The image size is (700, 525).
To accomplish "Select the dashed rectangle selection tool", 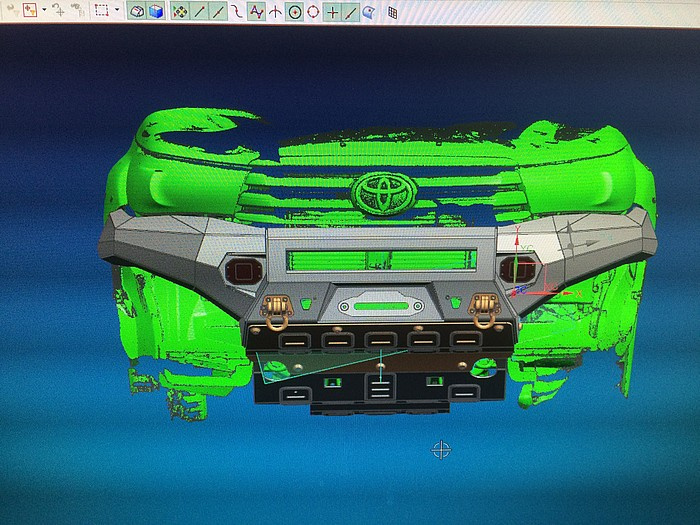I will pyautogui.click(x=102, y=10).
